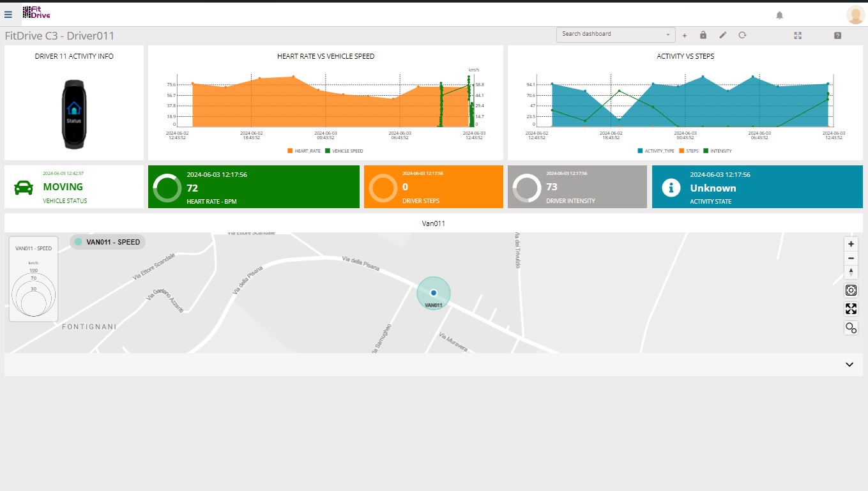Click the VAN011 marker on the map

click(434, 293)
